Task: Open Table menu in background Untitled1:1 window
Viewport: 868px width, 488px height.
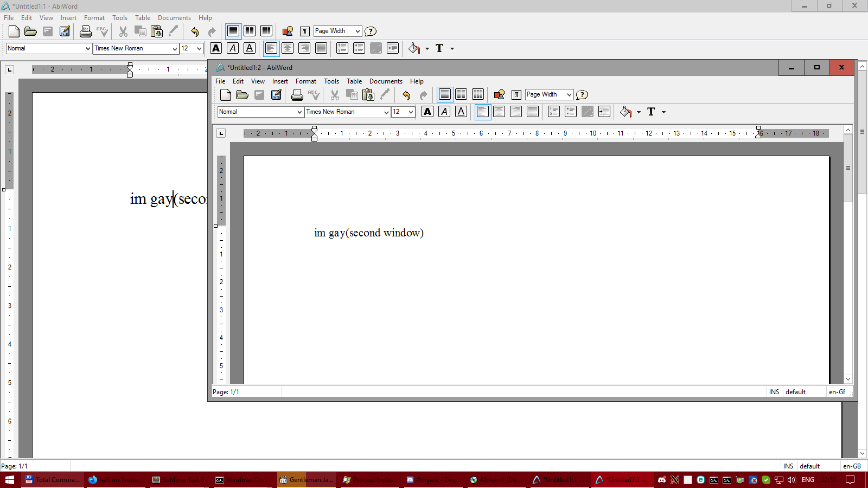Action: coord(143,18)
